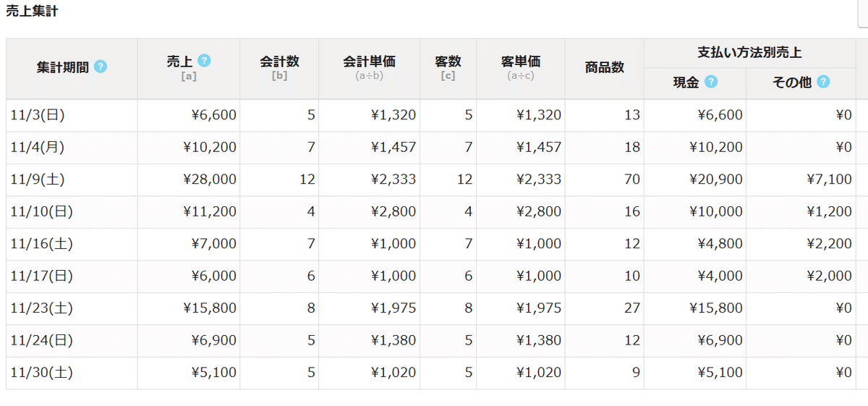Screen dimensions: 868x406
Task: Open the help tooltip next to 売上
Action: point(205,61)
